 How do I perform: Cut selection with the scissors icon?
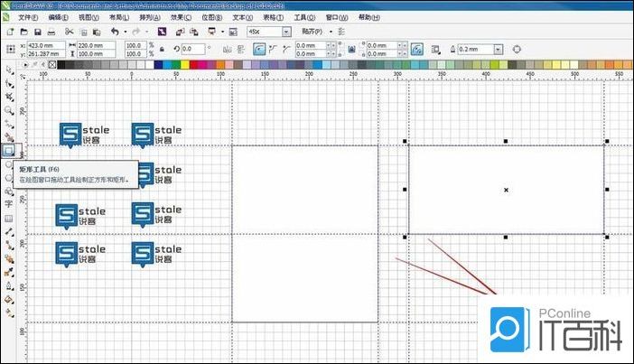coord(70,32)
